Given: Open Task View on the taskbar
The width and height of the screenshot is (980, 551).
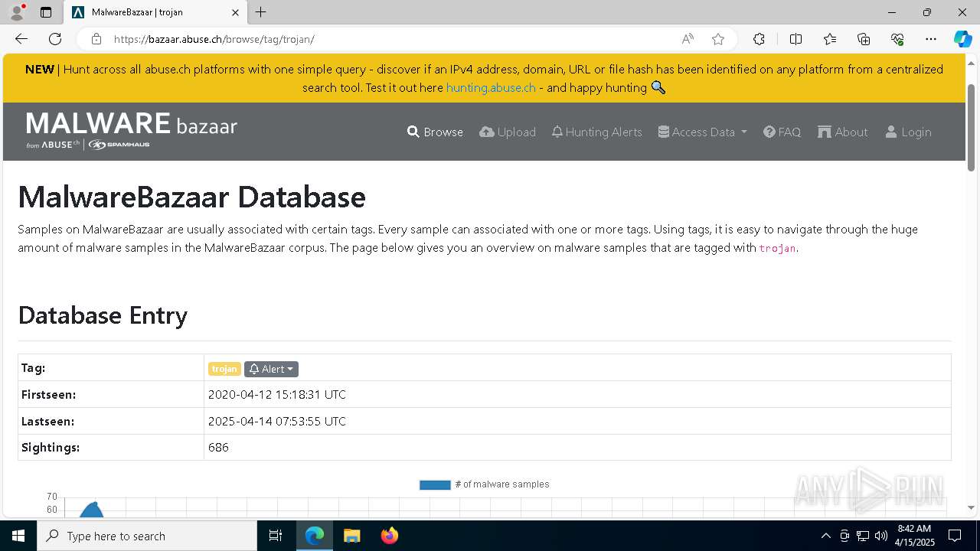Looking at the screenshot, I should [x=276, y=536].
